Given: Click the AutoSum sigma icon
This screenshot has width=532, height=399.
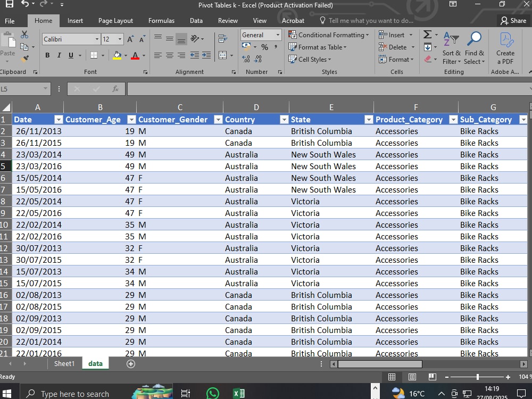Looking at the screenshot, I should click(428, 35).
